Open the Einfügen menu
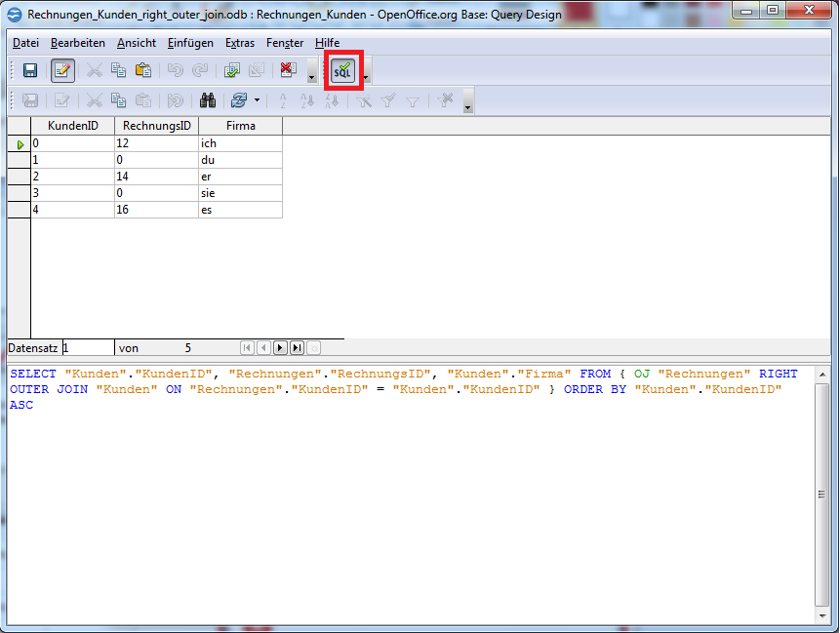The height and width of the screenshot is (633, 840). click(190, 43)
